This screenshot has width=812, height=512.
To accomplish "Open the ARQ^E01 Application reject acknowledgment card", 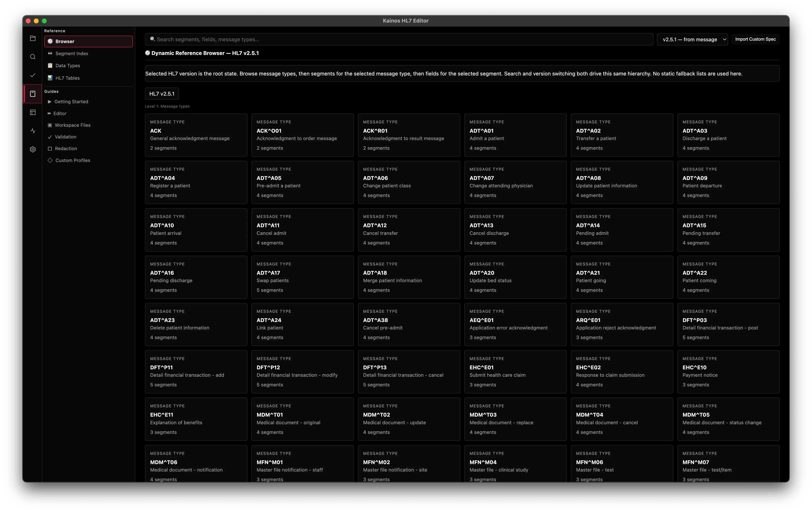I will [x=622, y=325].
